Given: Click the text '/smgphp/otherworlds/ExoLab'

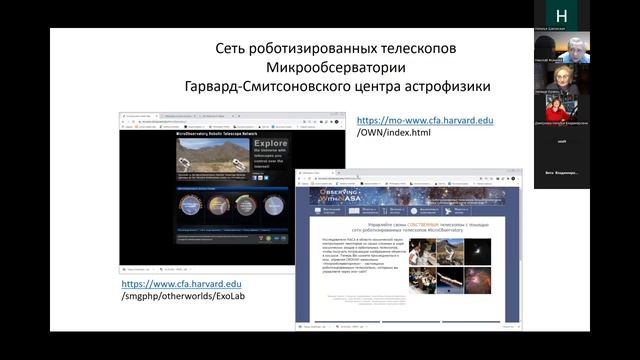Looking at the screenshot, I should click(183, 296).
